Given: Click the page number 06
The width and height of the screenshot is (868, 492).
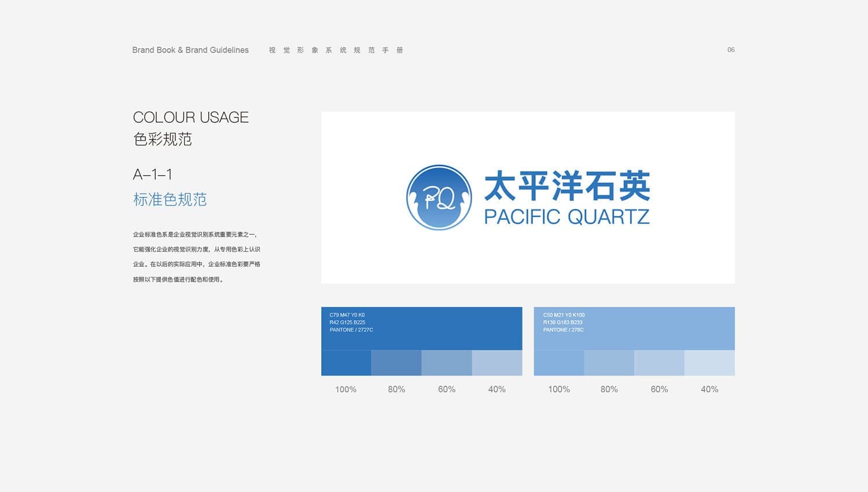Looking at the screenshot, I should [x=731, y=50].
